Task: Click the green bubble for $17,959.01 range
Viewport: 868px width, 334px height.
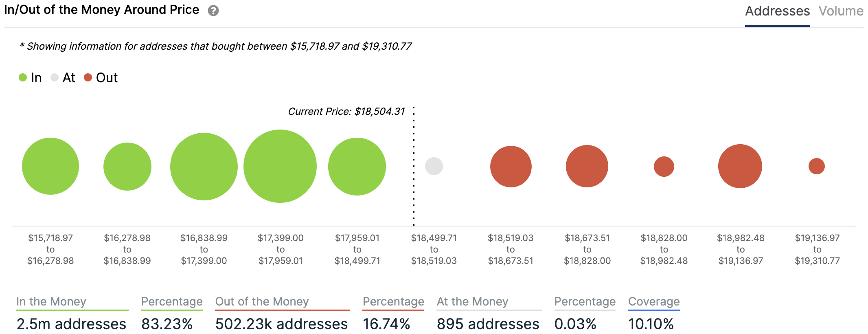Action: tap(357, 167)
